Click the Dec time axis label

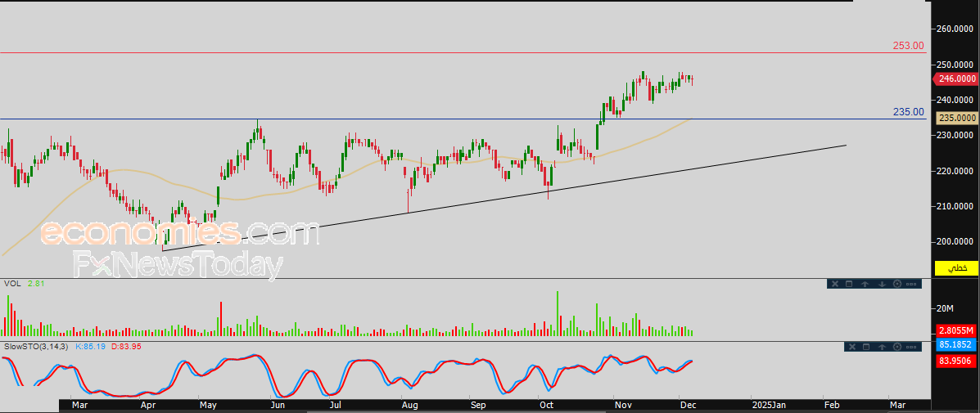tap(688, 405)
